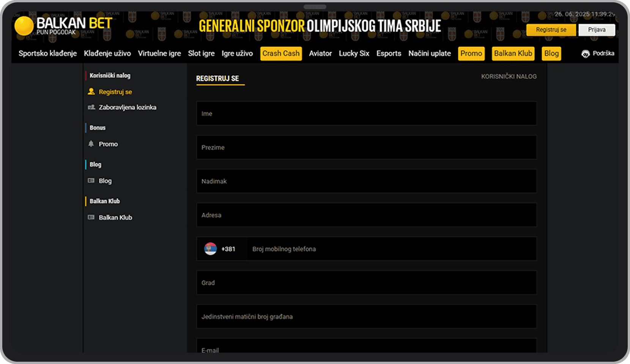The height and width of the screenshot is (364, 630).
Task: Select Igre uživo in navigation
Action: click(x=237, y=53)
